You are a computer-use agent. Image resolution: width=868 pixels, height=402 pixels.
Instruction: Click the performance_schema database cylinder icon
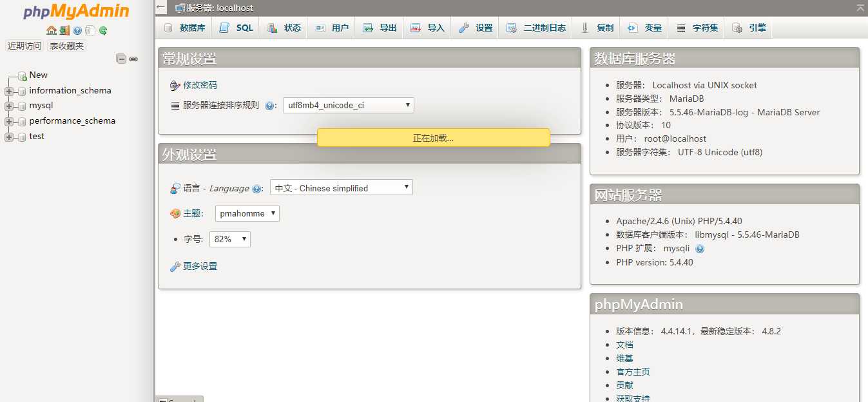click(22, 121)
